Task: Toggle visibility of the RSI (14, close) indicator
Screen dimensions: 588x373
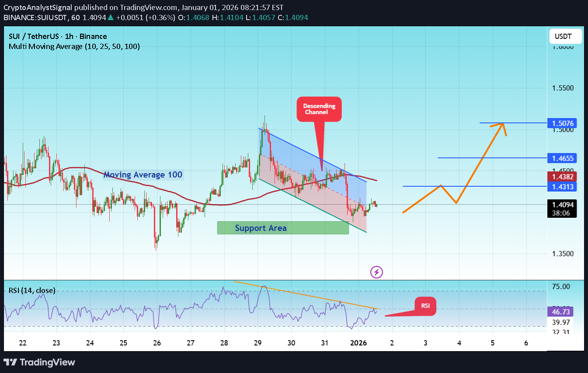Action: point(31,290)
